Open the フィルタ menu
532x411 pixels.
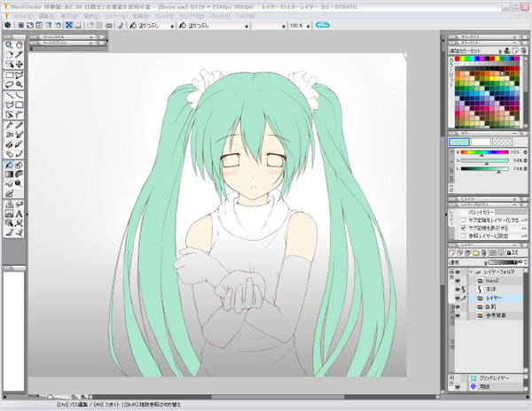pyautogui.click(x=164, y=16)
